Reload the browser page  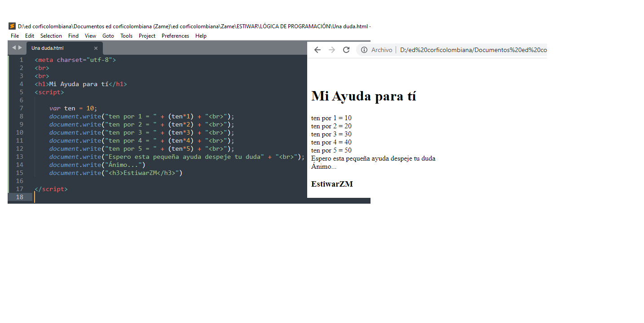coord(346,50)
